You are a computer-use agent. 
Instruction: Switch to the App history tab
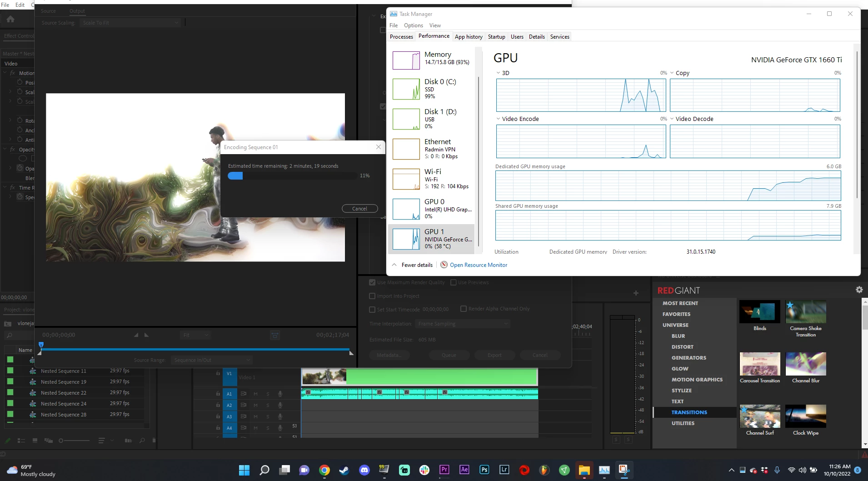coord(469,37)
